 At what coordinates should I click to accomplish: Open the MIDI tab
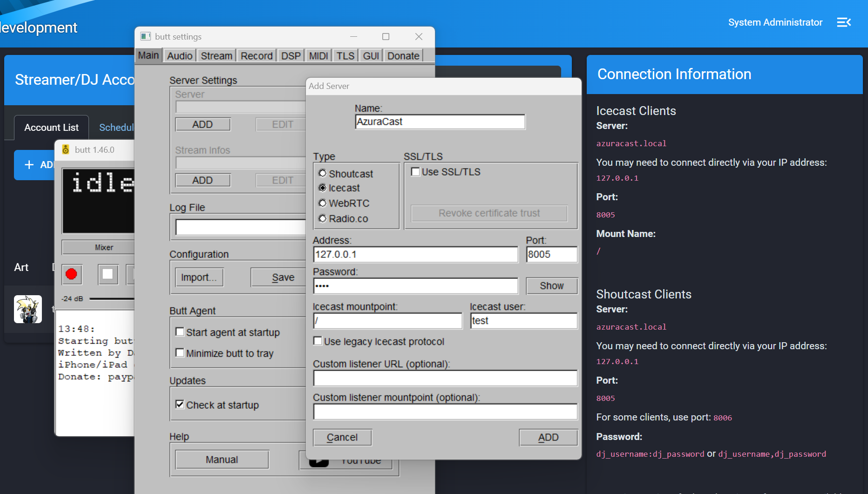(x=319, y=56)
